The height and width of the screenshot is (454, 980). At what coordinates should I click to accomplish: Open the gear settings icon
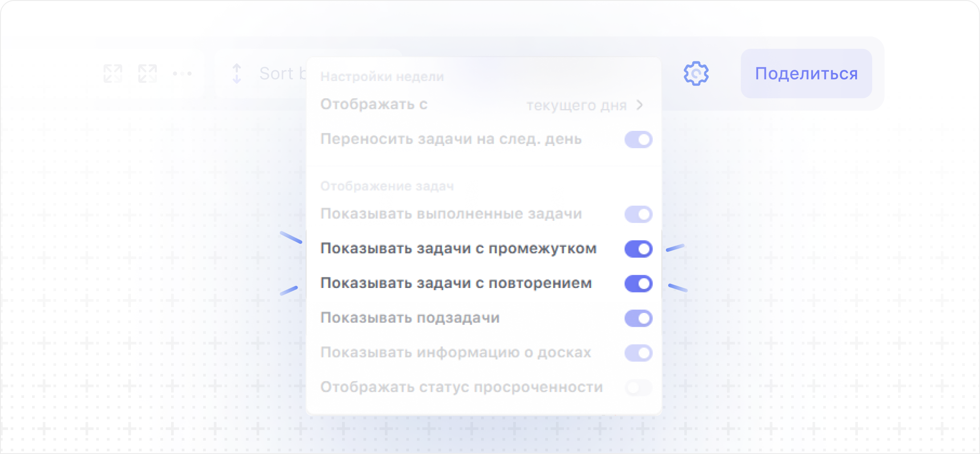tap(696, 73)
